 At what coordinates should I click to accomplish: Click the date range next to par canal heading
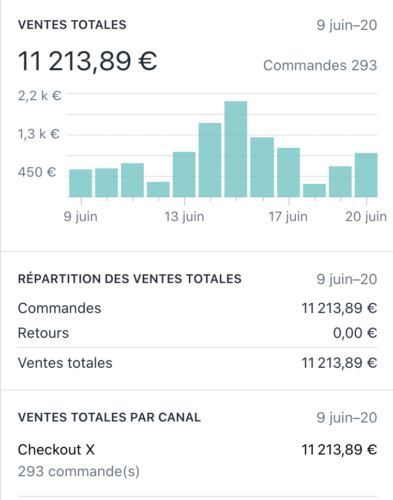347,418
